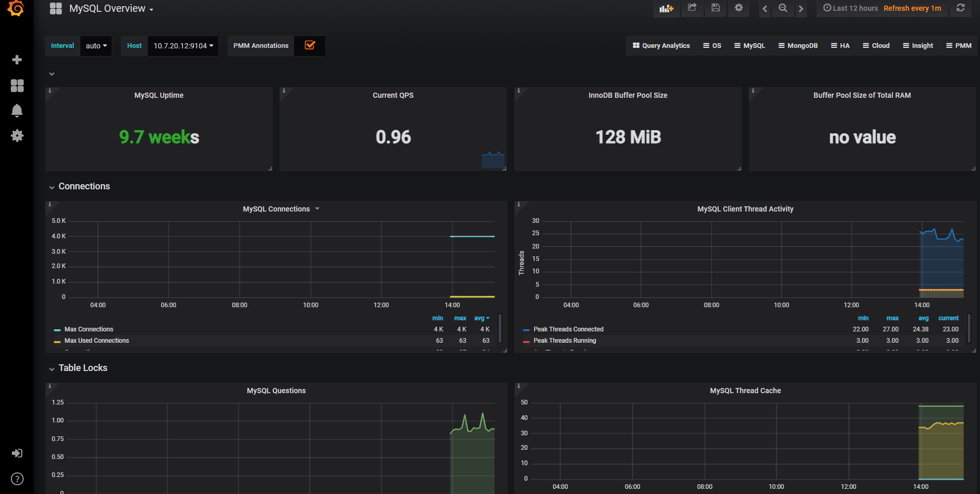Sort Connections legend by min column
This screenshot has width=980, height=494.
[x=437, y=318]
